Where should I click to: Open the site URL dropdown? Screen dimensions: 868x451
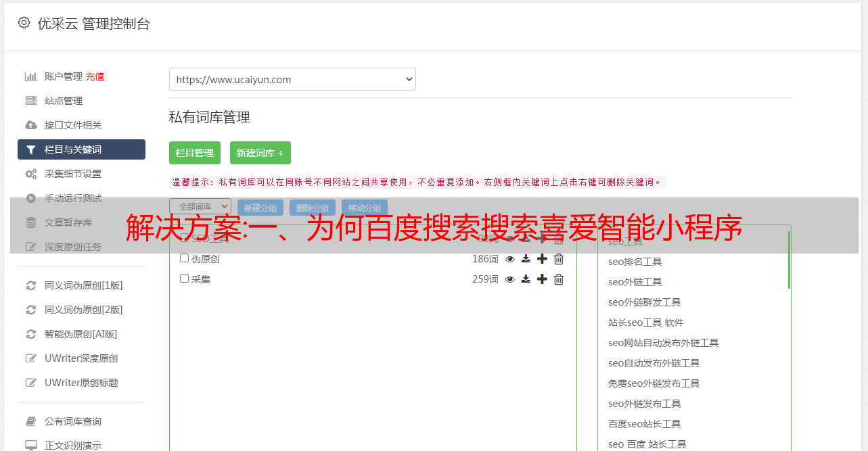pyautogui.click(x=292, y=79)
